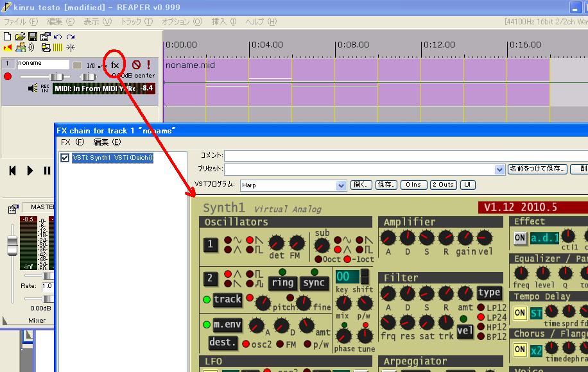Toggle the snap arrows toolbar icon

[x=71, y=47]
